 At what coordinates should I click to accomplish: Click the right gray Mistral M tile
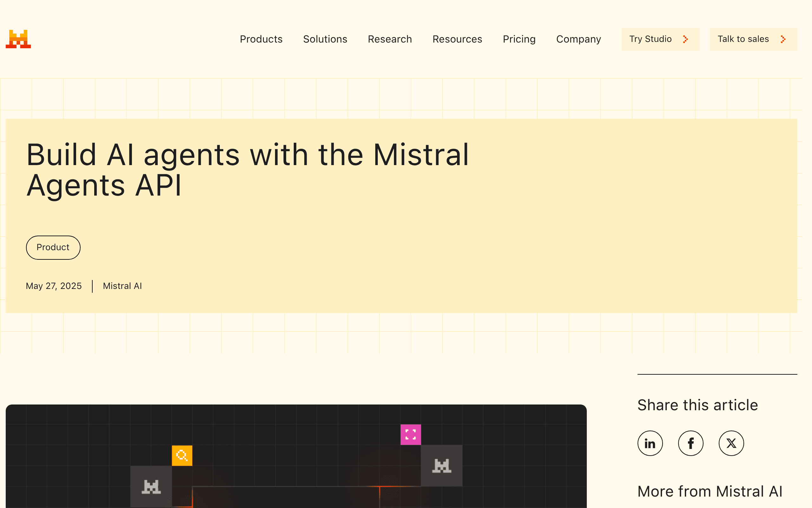point(442,466)
